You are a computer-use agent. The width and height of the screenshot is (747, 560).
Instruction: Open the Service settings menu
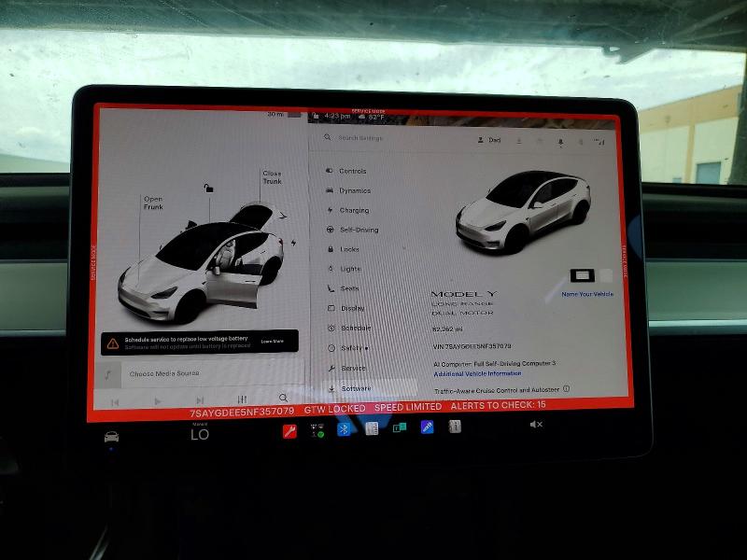[x=346, y=368]
